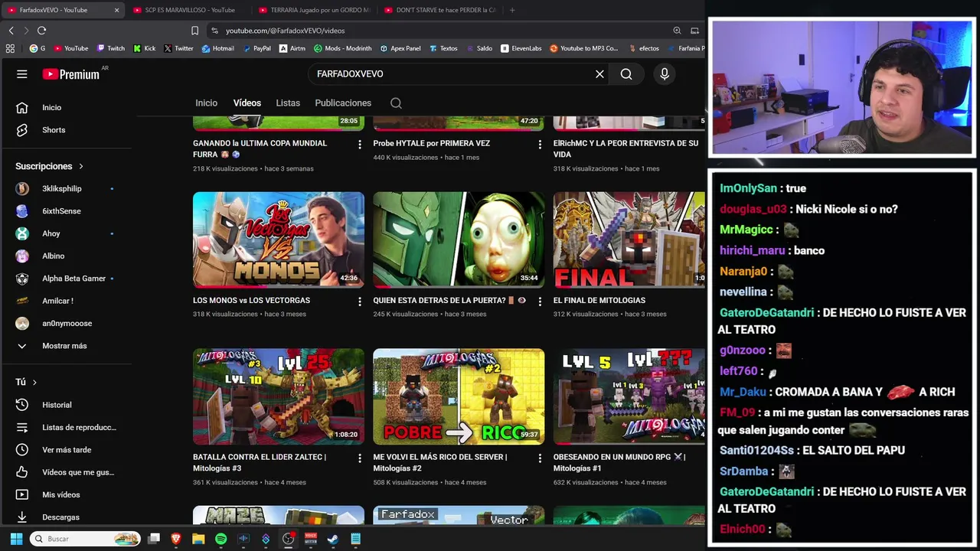
Task: Open Brave browser from the taskbar
Action: (176, 539)
